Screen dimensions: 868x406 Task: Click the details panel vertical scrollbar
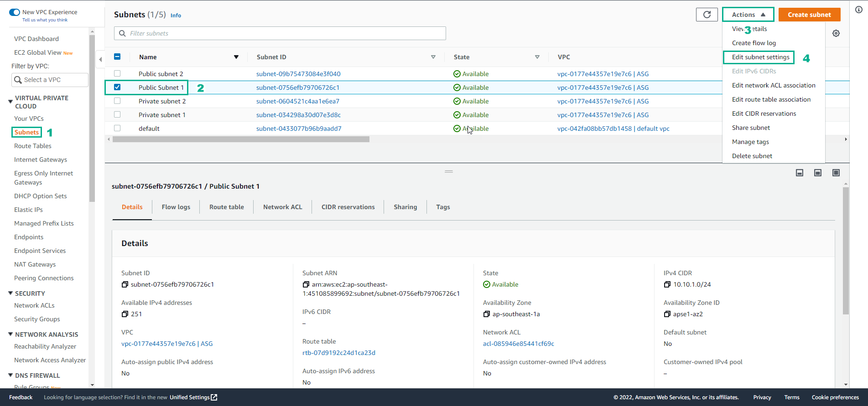point(846,251)
